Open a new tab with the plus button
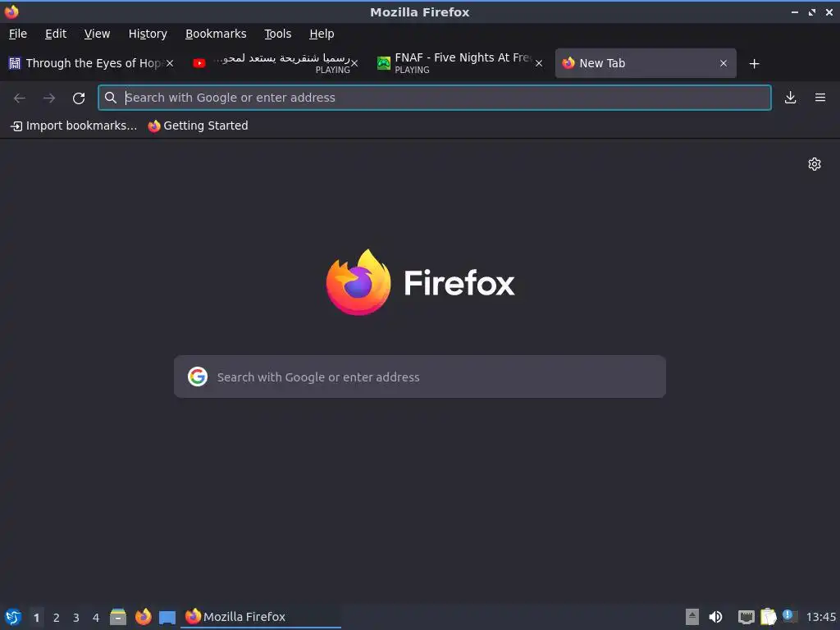Image resolution: width=840 pixels, height=630 pixels. tap(755, 64)
